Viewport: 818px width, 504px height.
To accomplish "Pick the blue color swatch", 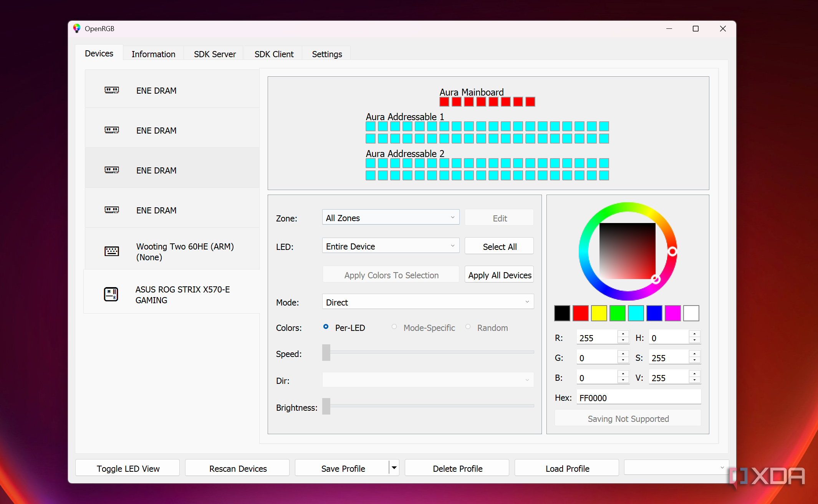I will point(654,313).
